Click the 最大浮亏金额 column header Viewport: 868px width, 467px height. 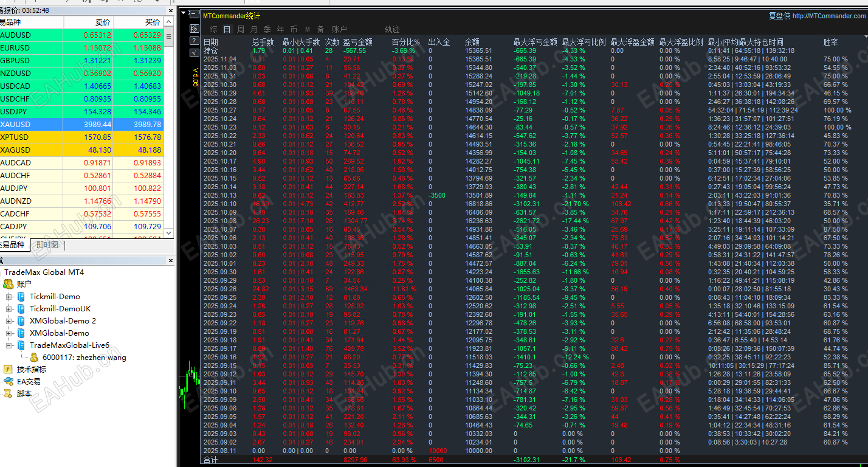coord(535,42)
